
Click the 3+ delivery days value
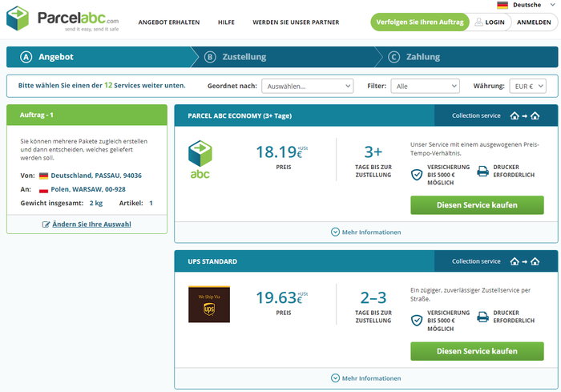click(373, 152)
